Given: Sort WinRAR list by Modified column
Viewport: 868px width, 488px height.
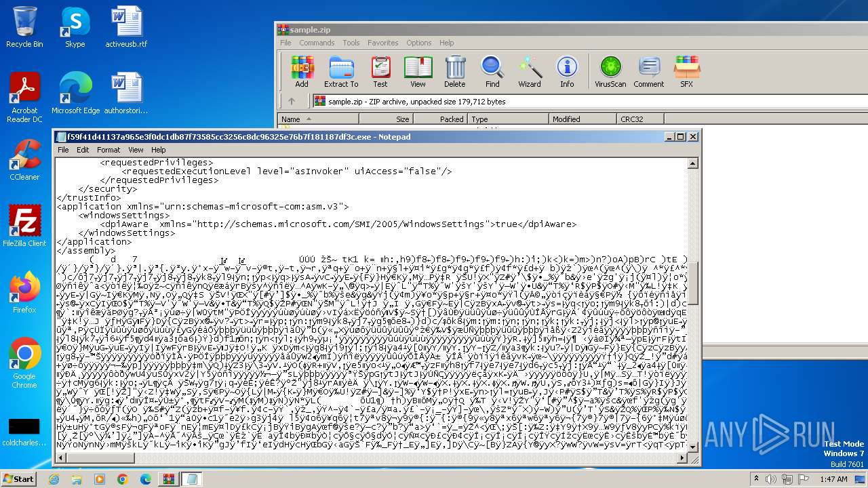Looking at the screenshot, I should coord(583,119).
